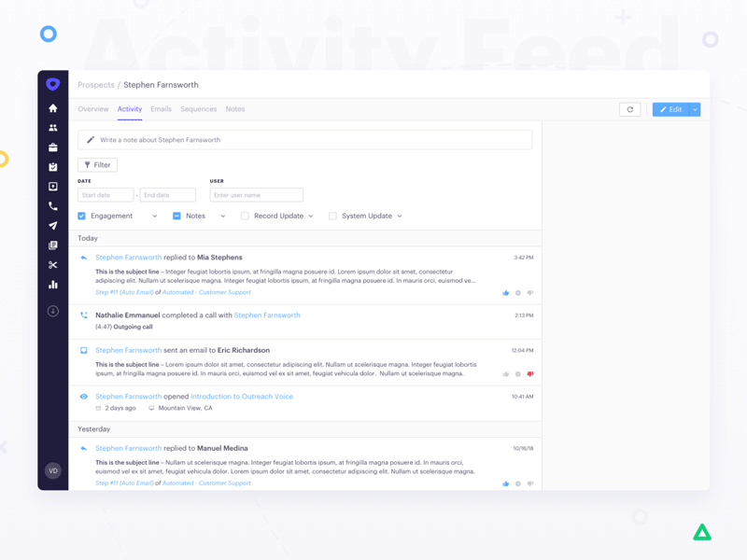Click the briefcase icon in the sidebar

pyautogui.click(x=53, y=149)
